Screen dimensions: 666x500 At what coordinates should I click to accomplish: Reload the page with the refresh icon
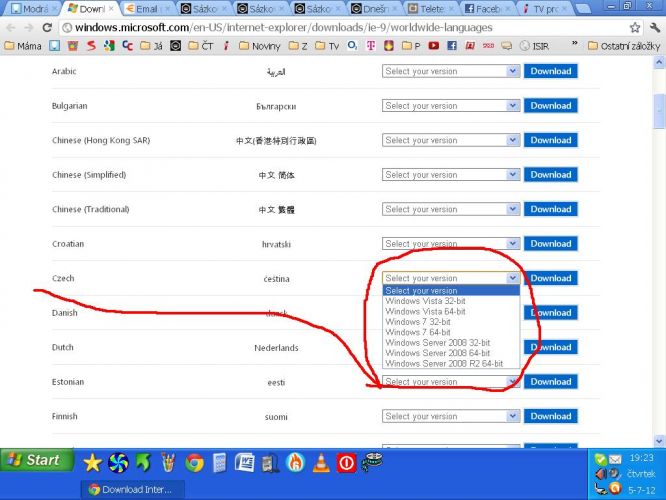point(47,28)
